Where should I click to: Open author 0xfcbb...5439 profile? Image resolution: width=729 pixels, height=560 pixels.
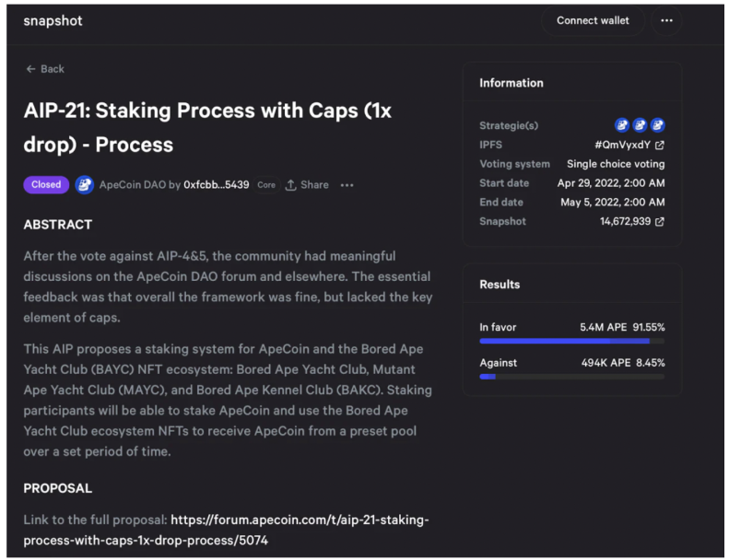217,185
